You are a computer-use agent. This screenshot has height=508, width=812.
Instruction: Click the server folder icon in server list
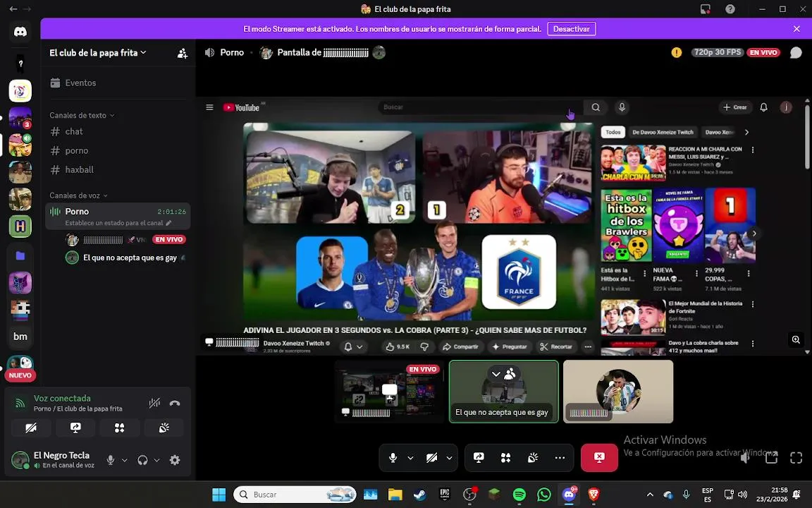tap(20, 255)
